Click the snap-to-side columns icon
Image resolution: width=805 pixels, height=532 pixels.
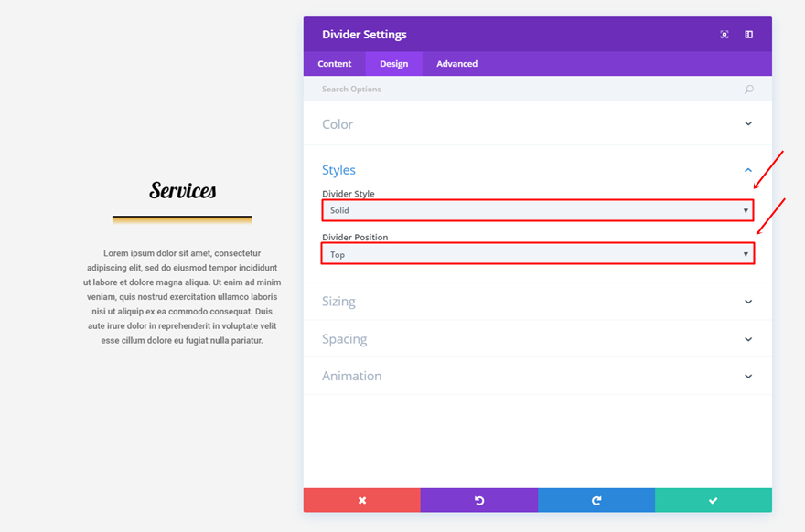[x=748, y=35]
